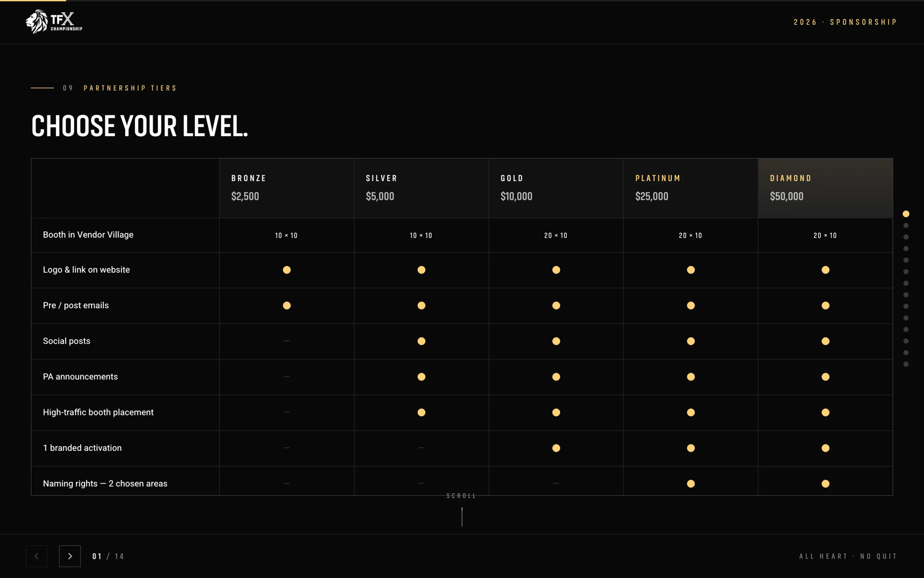
Task: Click the Diamond column's PA announcements dot
Action: tap(825, 376)
